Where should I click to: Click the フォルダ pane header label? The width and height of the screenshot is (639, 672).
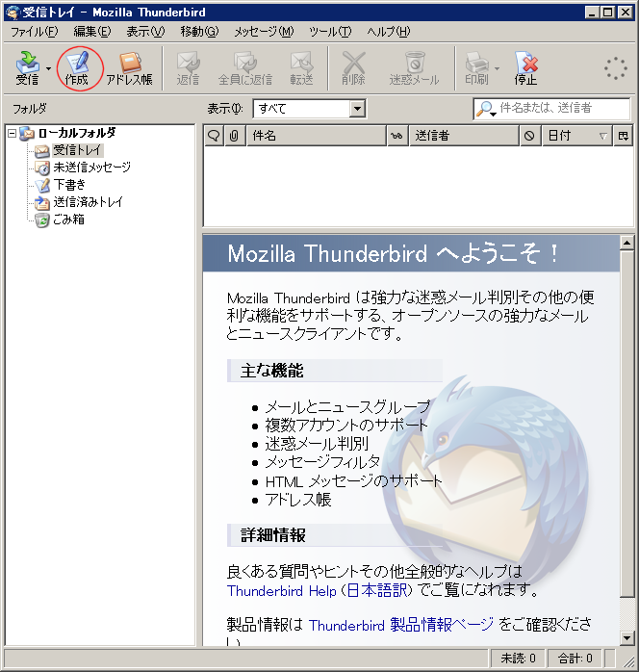tap(29, 109)
